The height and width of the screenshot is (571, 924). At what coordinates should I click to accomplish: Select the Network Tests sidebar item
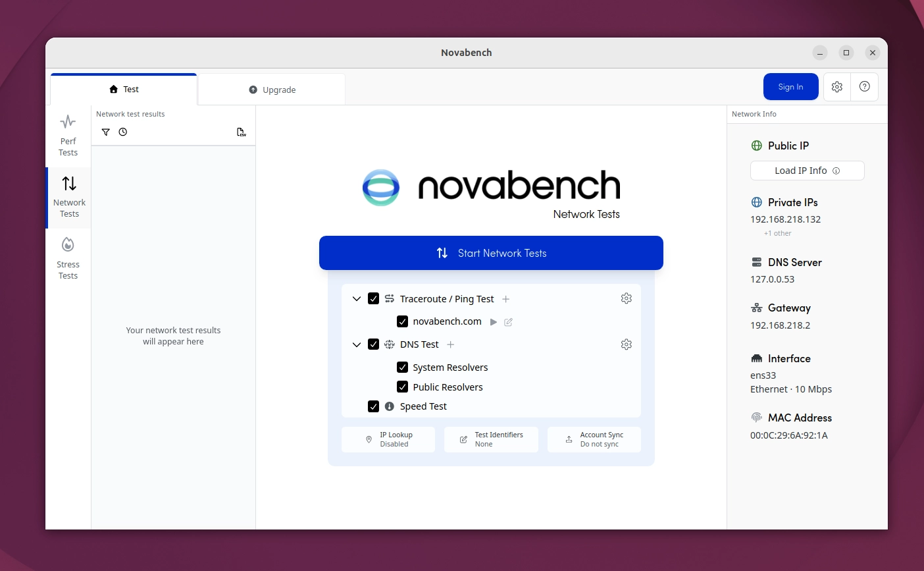point(69,198)
